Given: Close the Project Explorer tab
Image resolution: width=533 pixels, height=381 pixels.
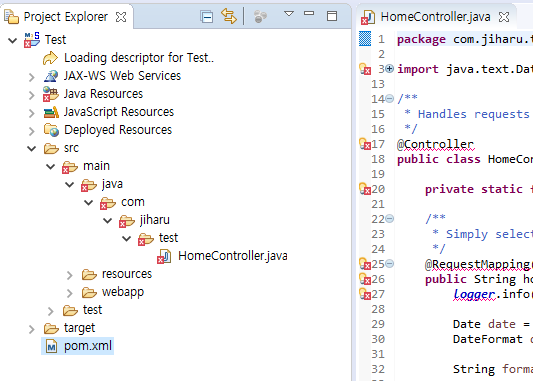Looking at the screenshot, I should pos(121,17).
